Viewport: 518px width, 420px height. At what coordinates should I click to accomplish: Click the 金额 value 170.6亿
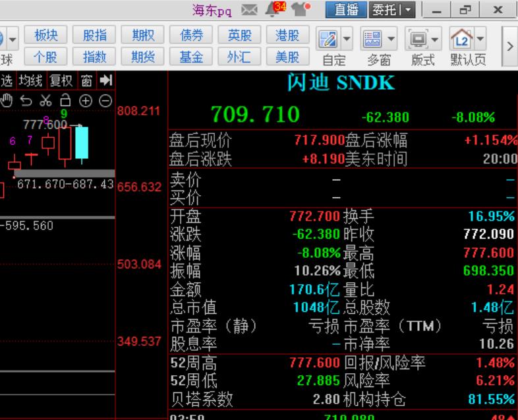coord(314,289)
